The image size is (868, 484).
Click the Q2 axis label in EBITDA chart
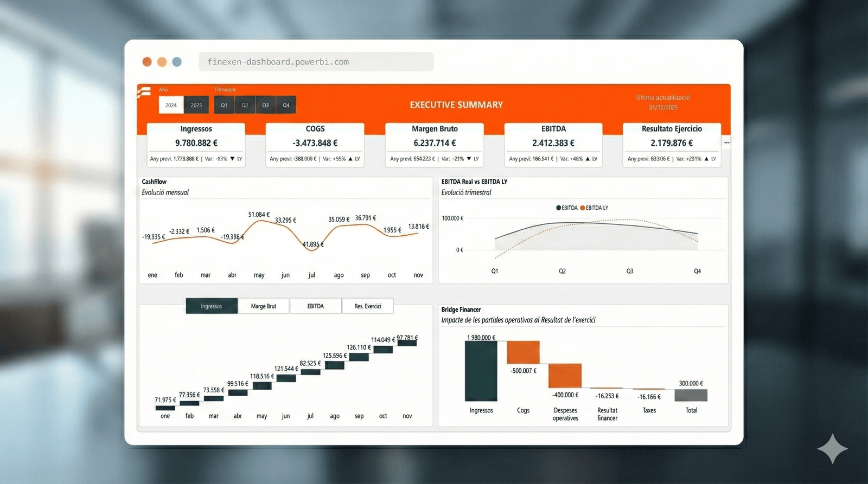(562, 271)
